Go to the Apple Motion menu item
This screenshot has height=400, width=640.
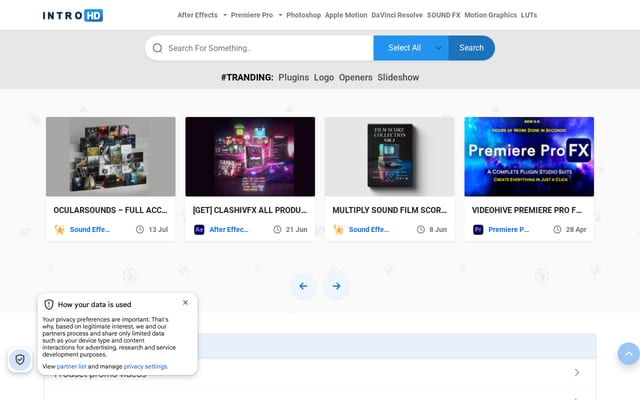pyautogui.click(x=346, y=15)
